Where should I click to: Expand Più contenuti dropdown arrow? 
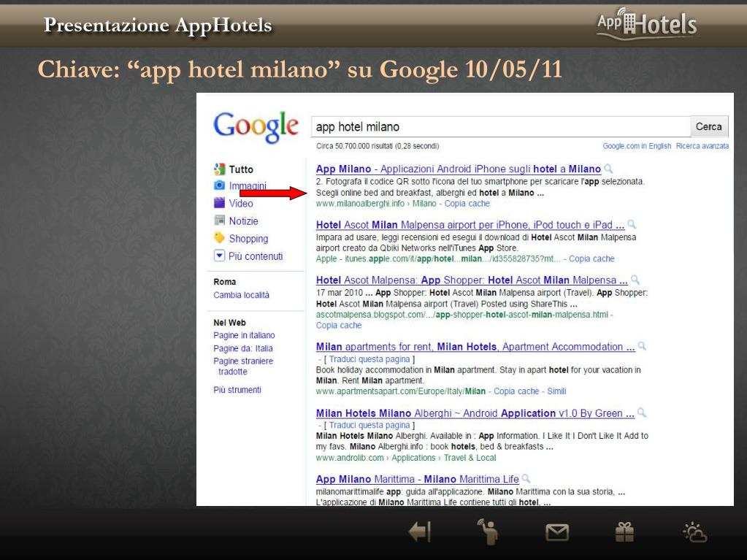(x=218, y=256)
